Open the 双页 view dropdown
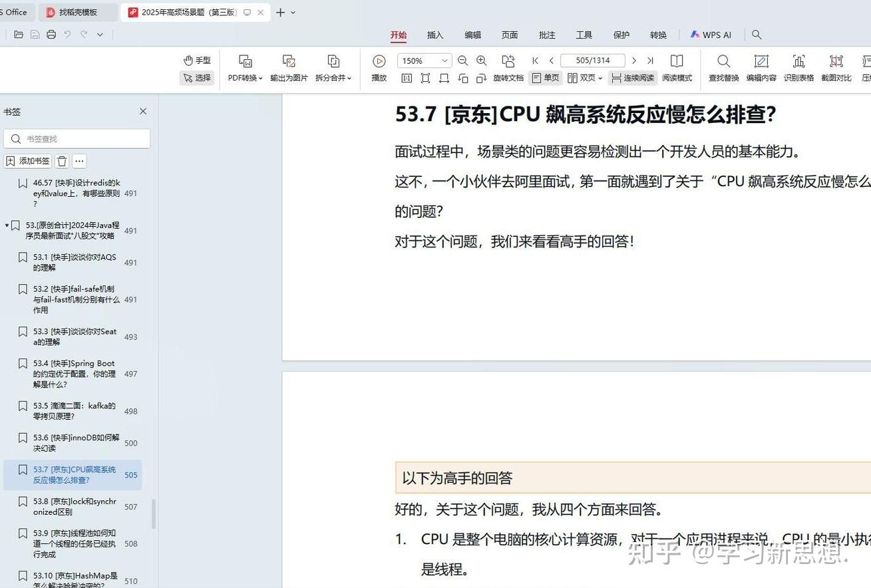This screenshot has width=871, height=588. pos(585,78)
